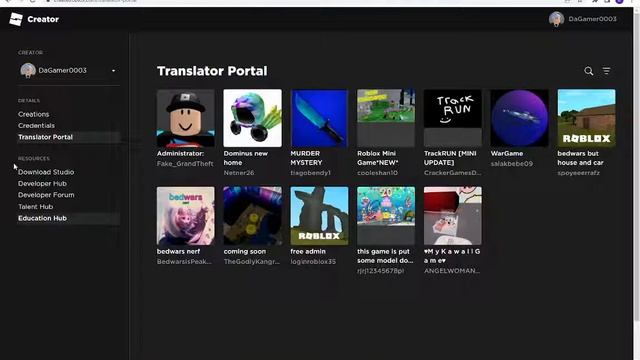This screenshot has height=360, width=640.
Task: Open the free admin thumbnail
Action: click(x=319, y=216)
